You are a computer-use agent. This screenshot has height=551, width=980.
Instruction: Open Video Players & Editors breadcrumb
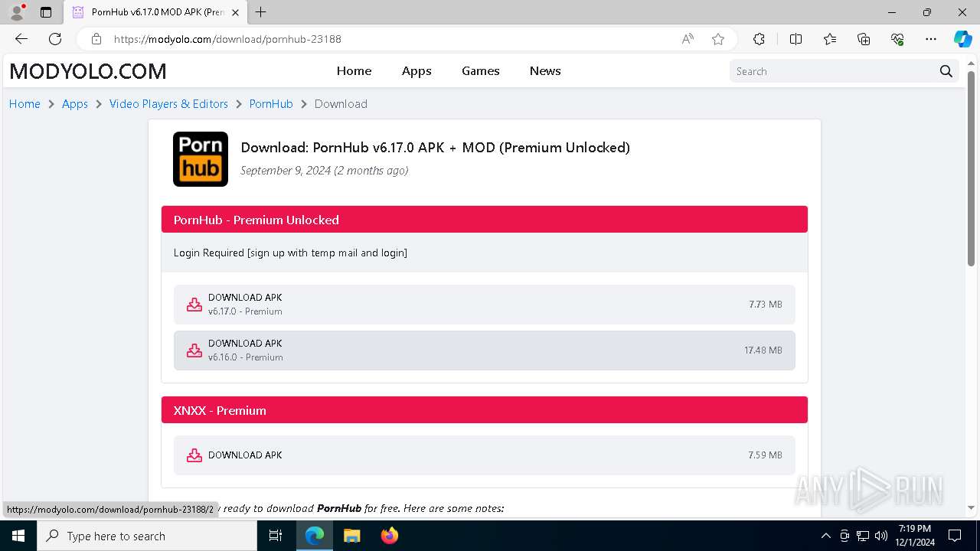[168, 104]
